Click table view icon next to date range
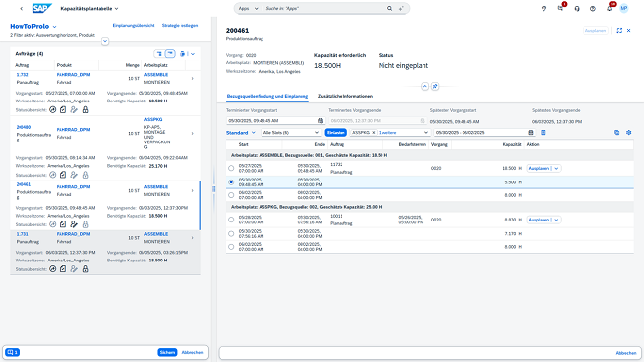 coord(543,133)
